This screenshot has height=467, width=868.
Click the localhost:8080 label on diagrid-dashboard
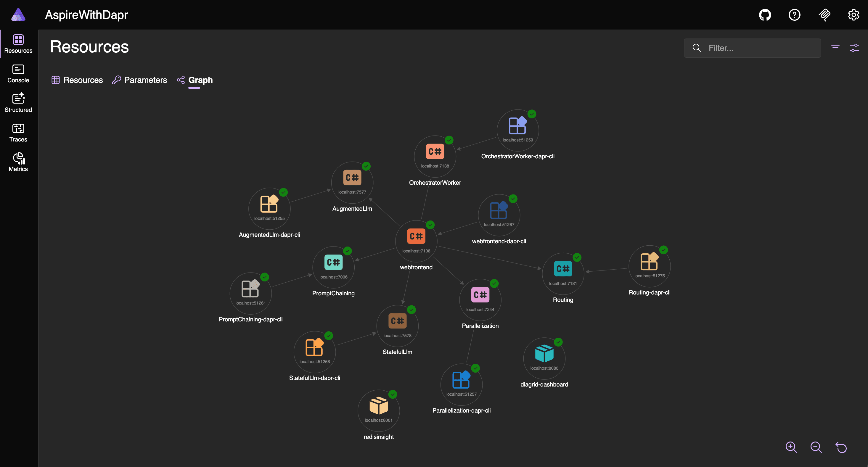pos(544,368)
